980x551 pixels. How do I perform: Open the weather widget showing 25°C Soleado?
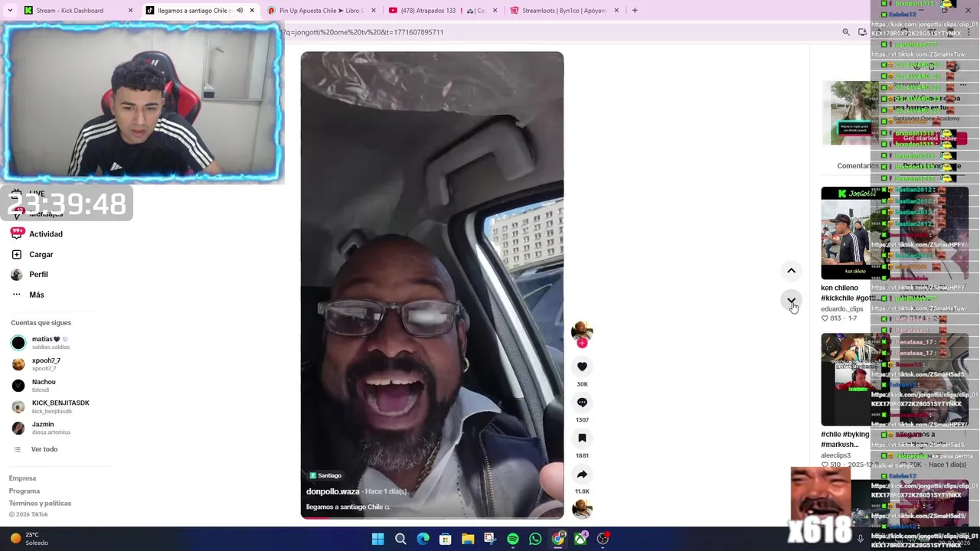point(28,539)
